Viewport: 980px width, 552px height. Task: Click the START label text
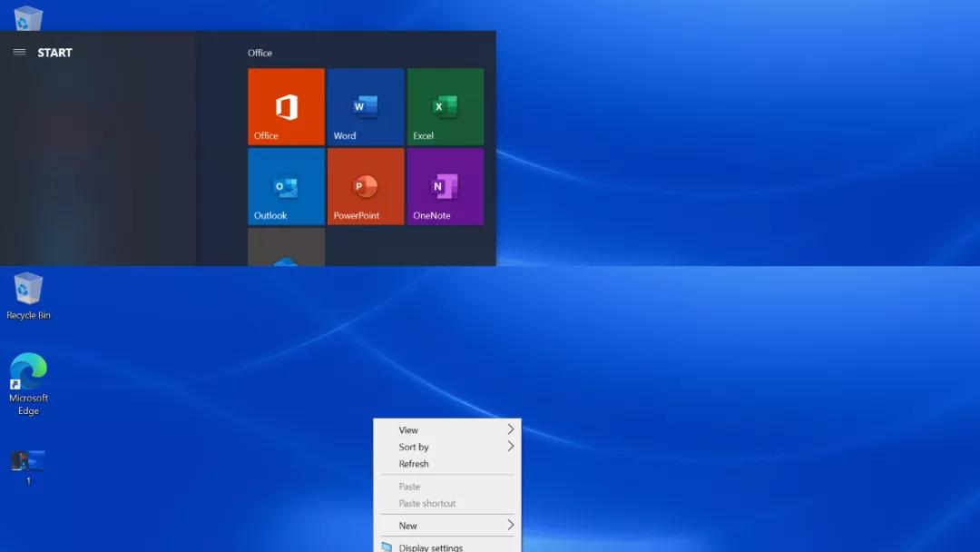coord(54,52)
